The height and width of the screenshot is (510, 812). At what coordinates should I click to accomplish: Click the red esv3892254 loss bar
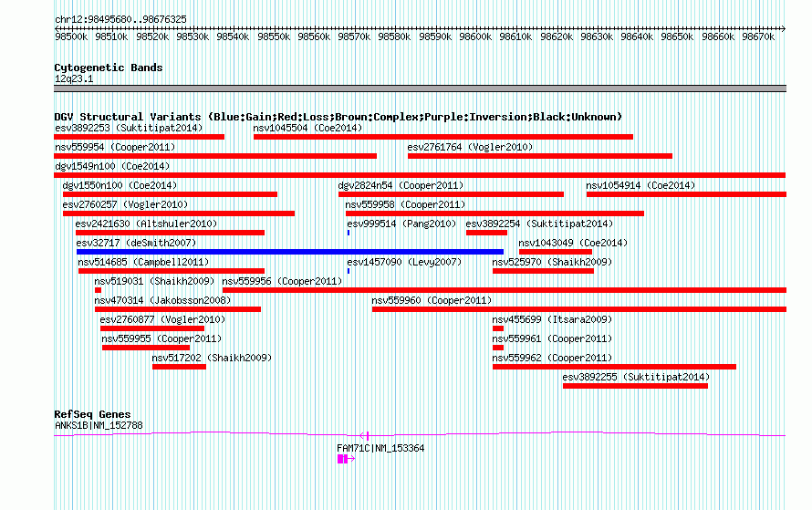(x=487, y=233)
